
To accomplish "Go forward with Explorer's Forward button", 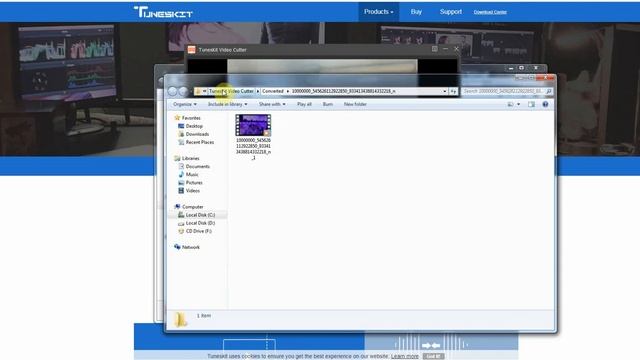I will coord(183,91).
